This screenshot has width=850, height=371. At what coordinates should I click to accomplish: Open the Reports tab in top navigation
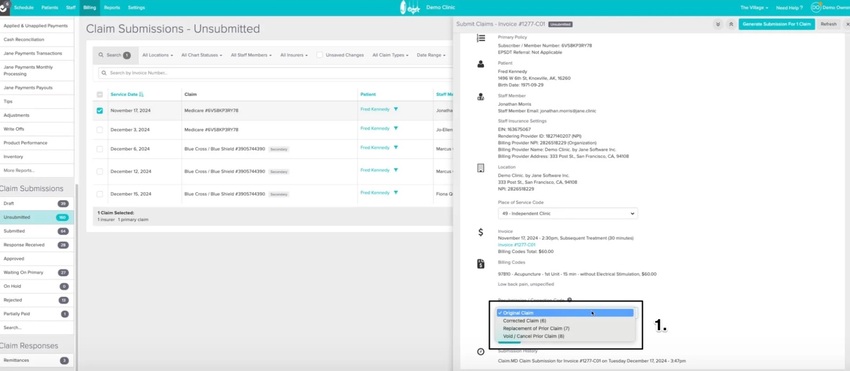(112, 8)
